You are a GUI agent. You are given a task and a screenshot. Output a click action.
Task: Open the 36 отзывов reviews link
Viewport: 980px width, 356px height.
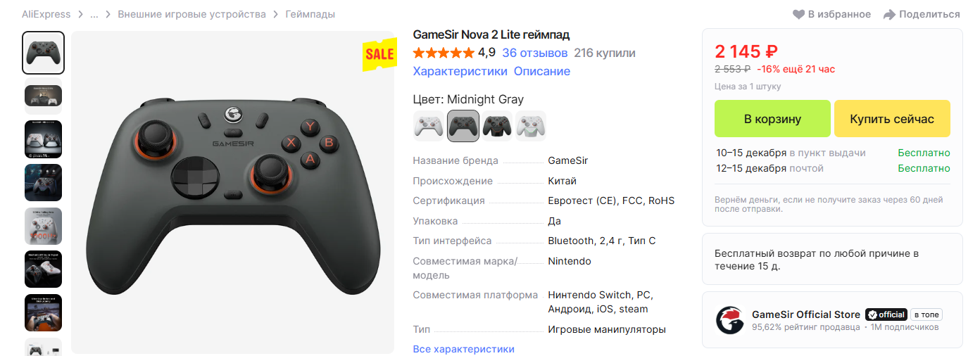535,53
